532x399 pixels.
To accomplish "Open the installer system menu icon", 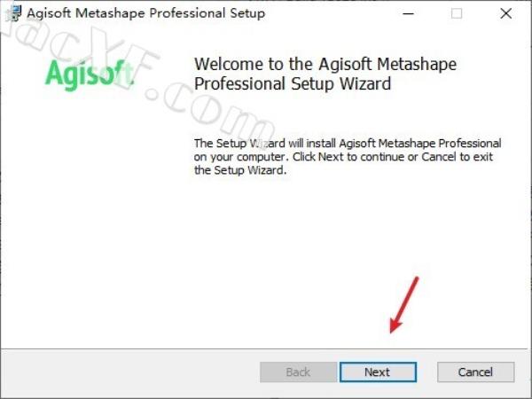I will (13, 13).
